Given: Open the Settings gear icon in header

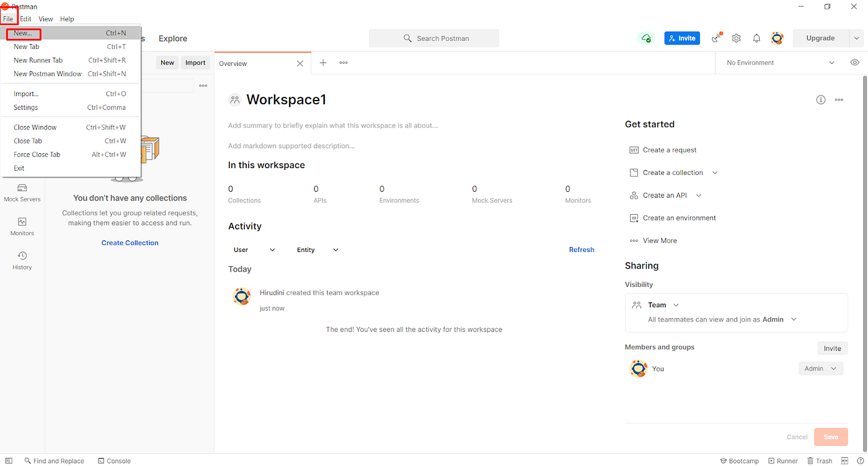Looking at the screenshot, I should pos(736,38).
